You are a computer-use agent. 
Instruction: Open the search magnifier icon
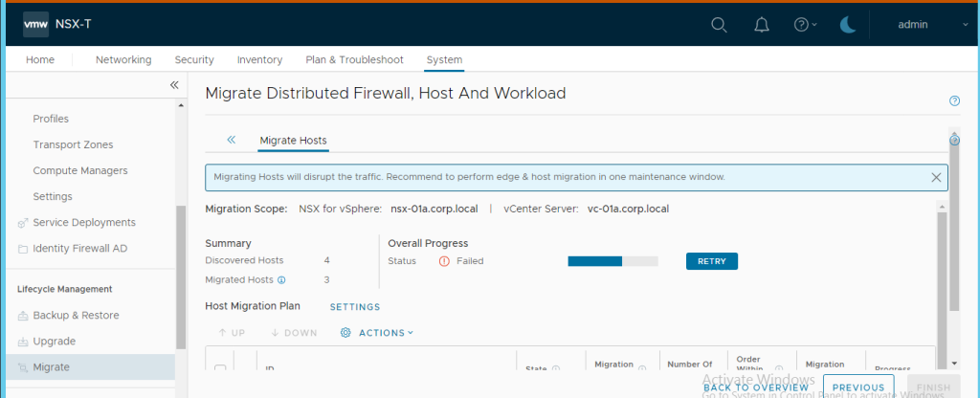pyautogui.click(x=719, y=25)
